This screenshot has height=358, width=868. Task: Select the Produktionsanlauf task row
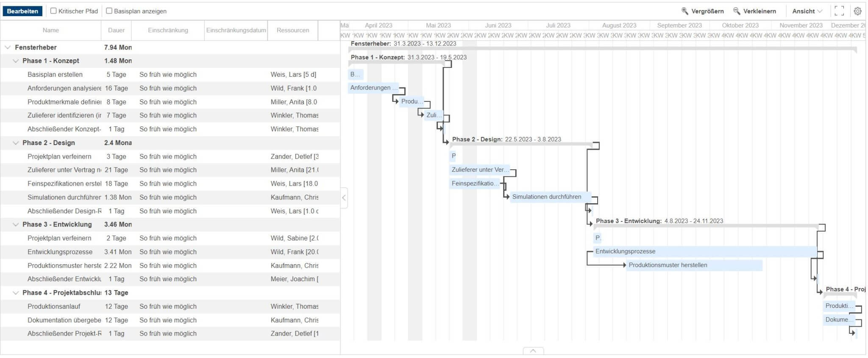170,306
